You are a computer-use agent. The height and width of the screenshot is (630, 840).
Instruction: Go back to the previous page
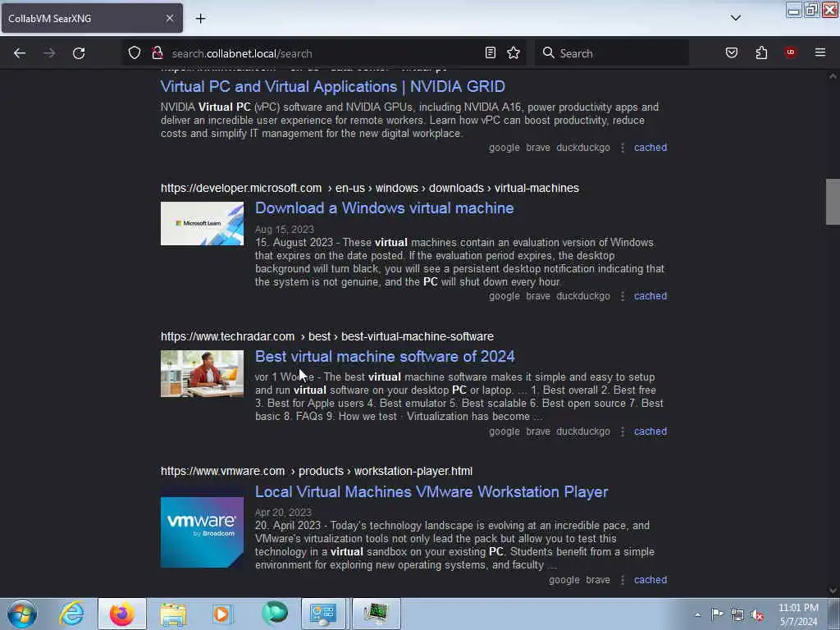20,53
